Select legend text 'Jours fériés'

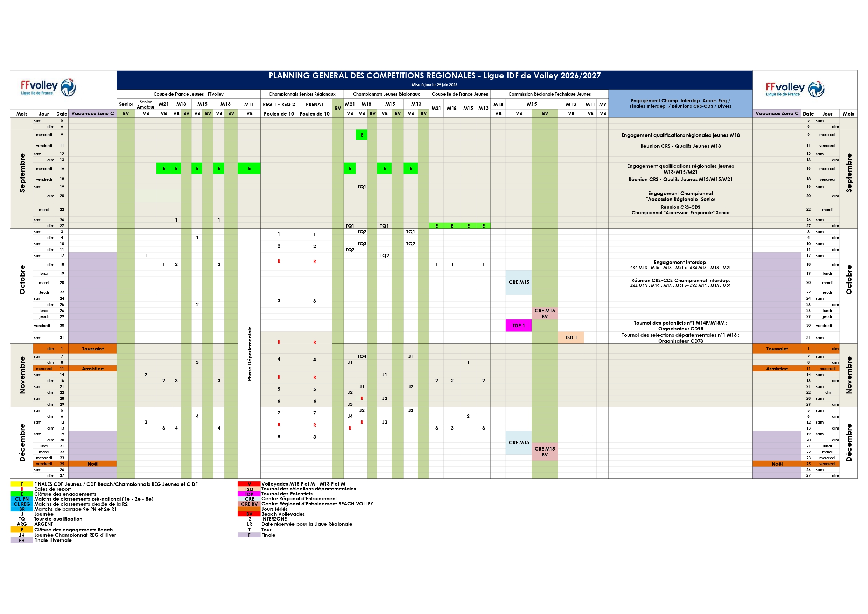pos(274,509)
